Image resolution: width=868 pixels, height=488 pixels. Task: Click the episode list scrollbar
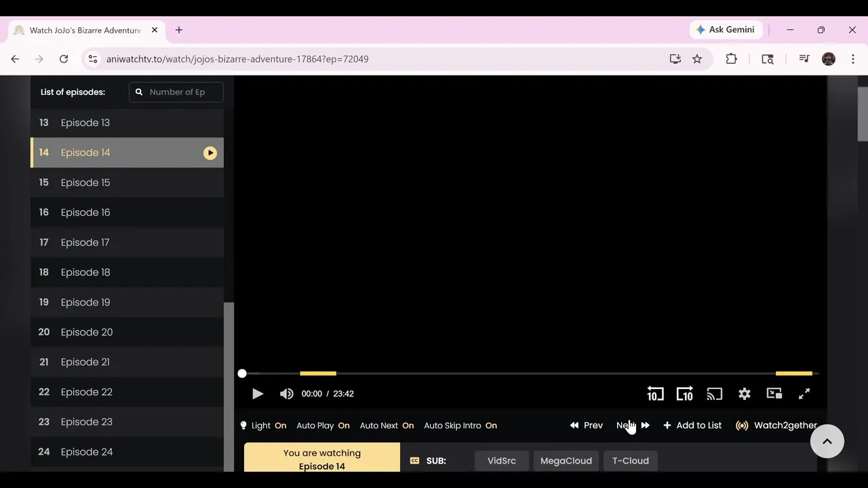tap(229, 386)
